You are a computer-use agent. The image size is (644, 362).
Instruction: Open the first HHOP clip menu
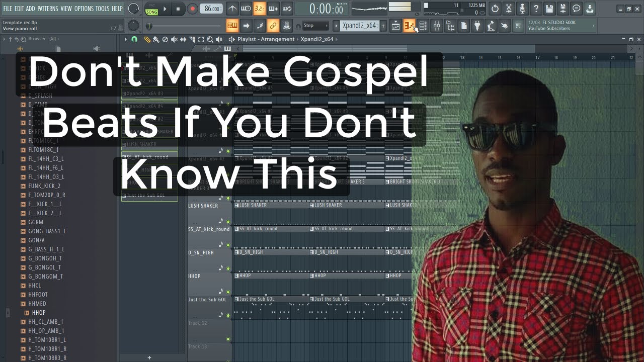point(236,276)
